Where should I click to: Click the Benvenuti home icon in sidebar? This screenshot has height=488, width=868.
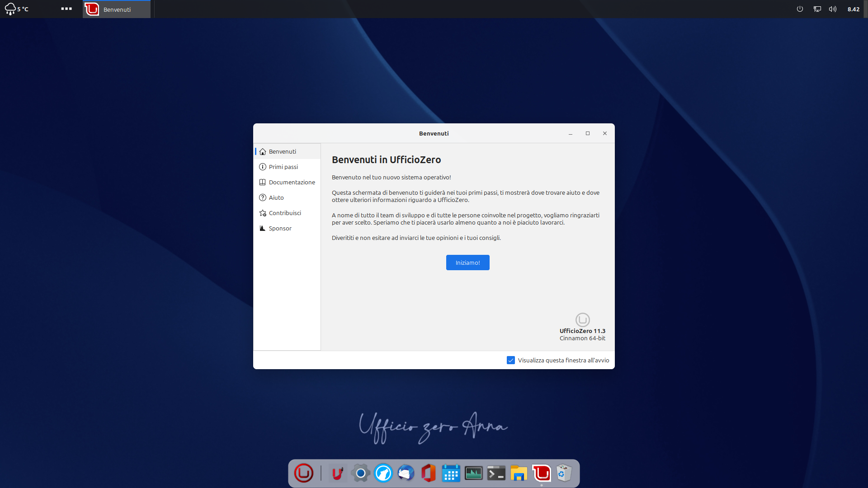(263, 151)
